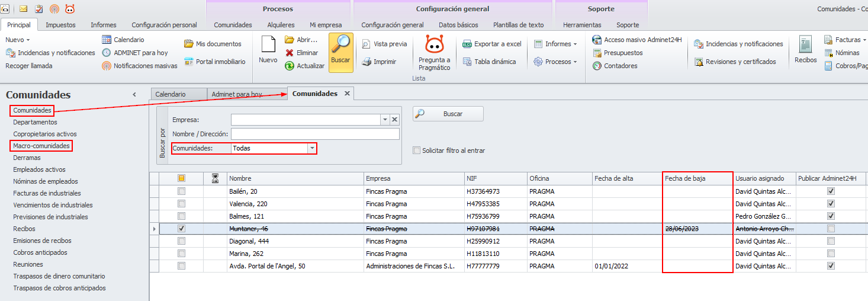This screenshot has width=868, height=301.
Task: Check the row checkbox for Bailén, 20
Action: point(182,191)
